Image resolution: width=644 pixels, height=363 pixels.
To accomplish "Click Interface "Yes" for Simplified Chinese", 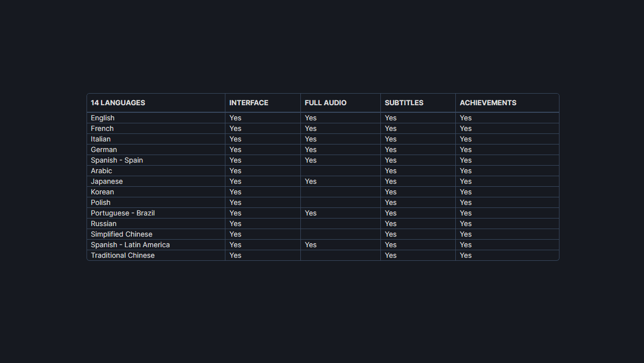I will click(x=235, y=234).
